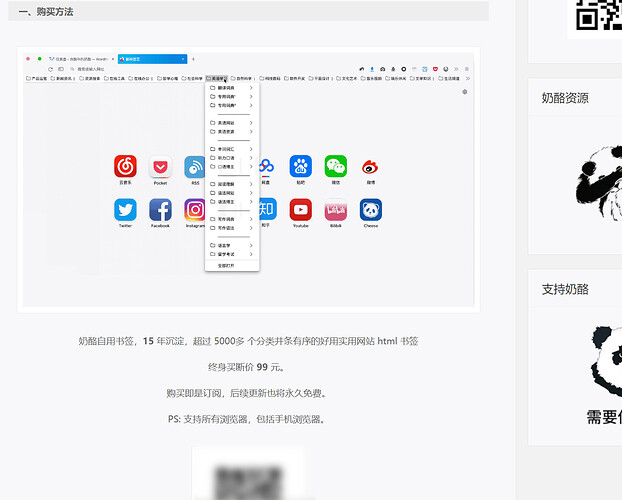Open the Twitter shortcut icon
622x500 pixels.
(x=125, y=210)
